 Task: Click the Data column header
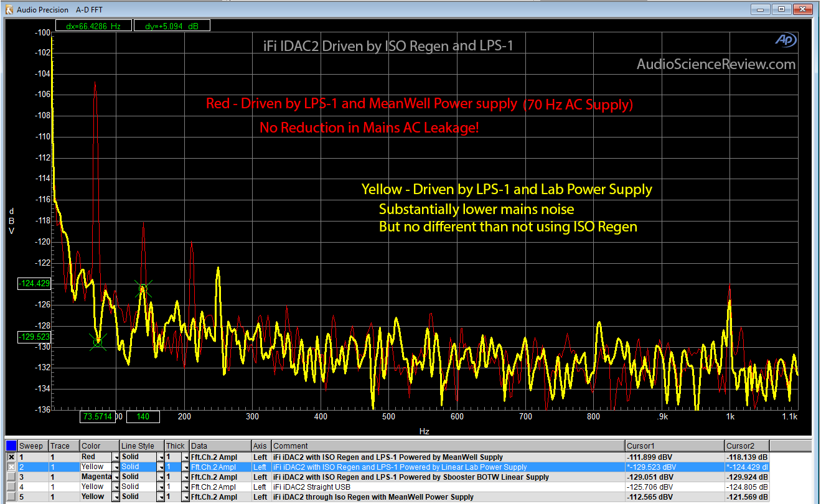pos(220,446)
